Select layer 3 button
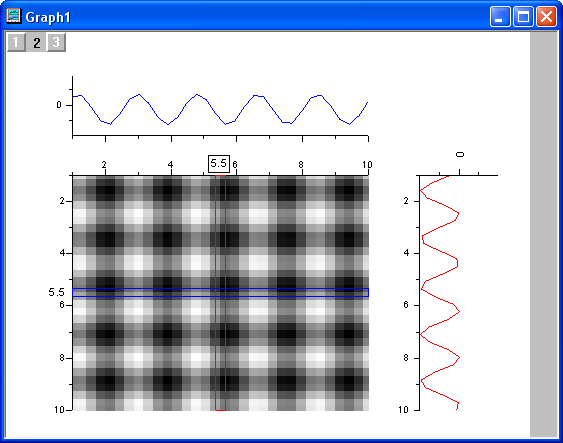 (56, 42)
